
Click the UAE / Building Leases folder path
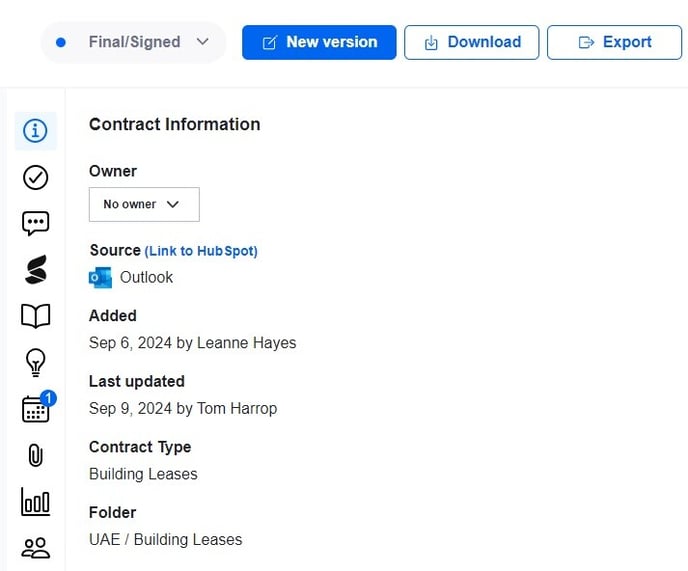tap(165, 539)
